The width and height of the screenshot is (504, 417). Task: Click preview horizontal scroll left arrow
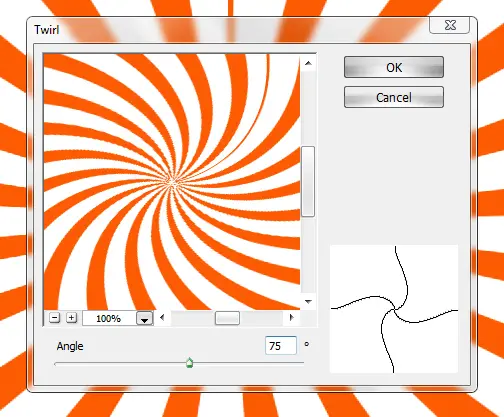162,318
